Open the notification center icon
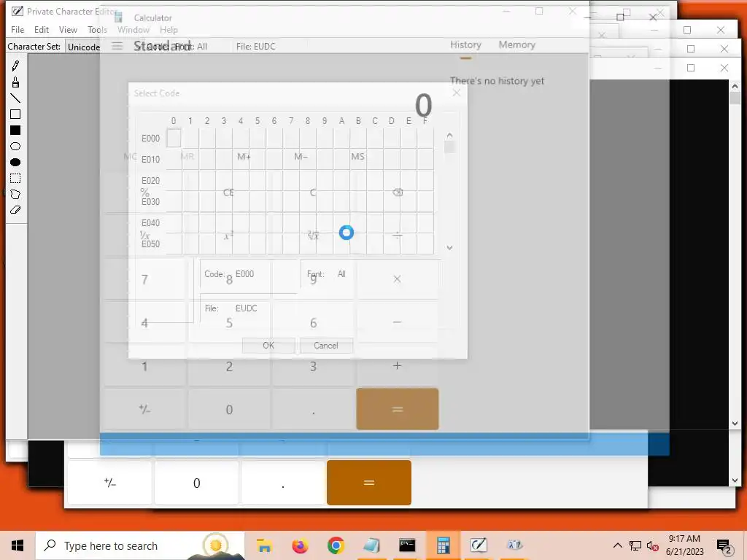Viewport: 747px width, 560px height. pyautogui.click(x=724, y=547)
